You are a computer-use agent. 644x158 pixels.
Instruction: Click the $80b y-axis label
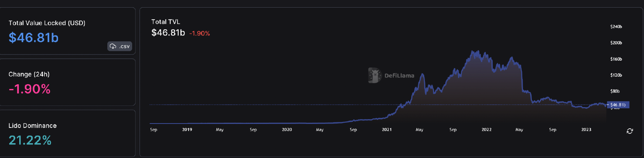[615, 91]
